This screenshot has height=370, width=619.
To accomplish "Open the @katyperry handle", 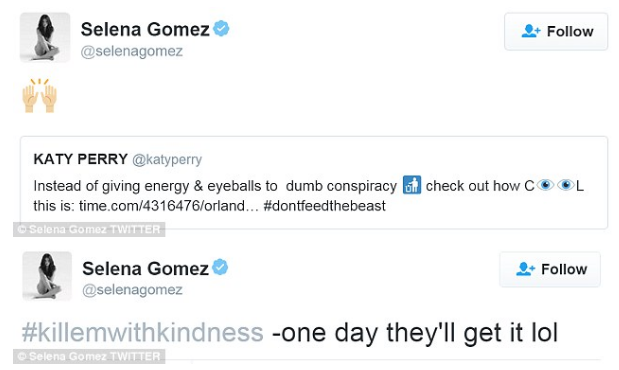I will tap(167, 160).
